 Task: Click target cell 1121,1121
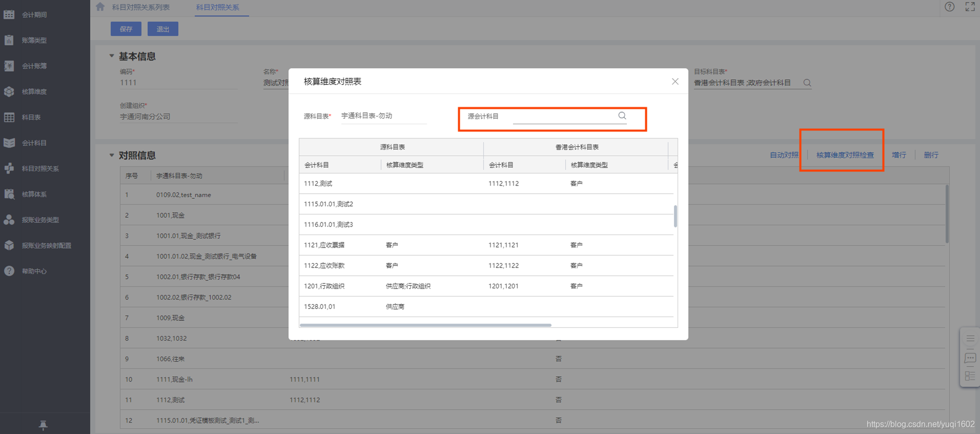pos(503,245)
